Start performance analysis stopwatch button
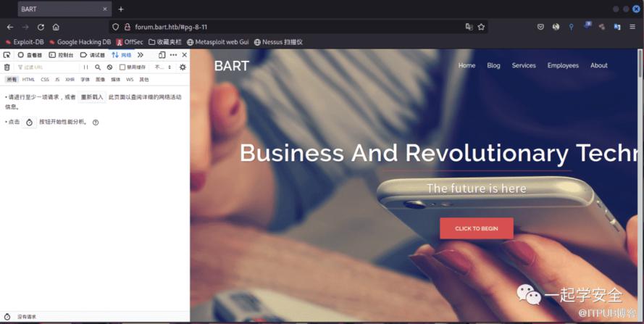The height and width of the screenshot is (324, 644). click(x=29, y=122)
